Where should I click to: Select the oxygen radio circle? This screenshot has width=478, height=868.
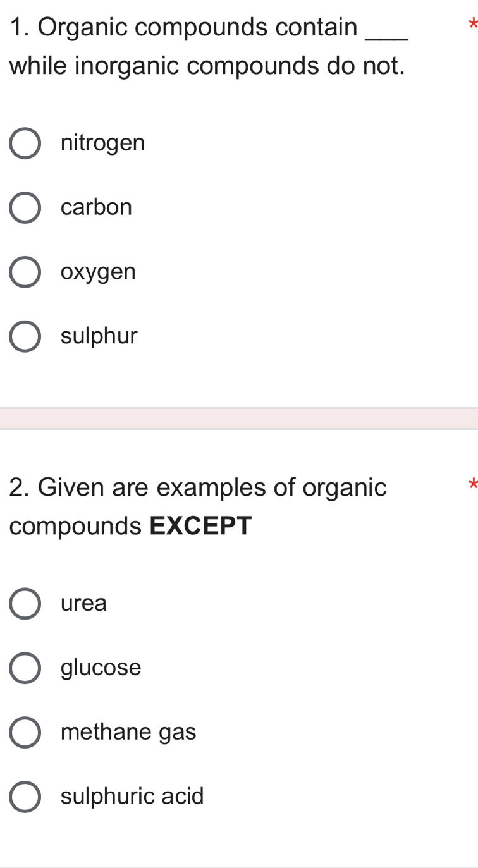pos(25,272)
